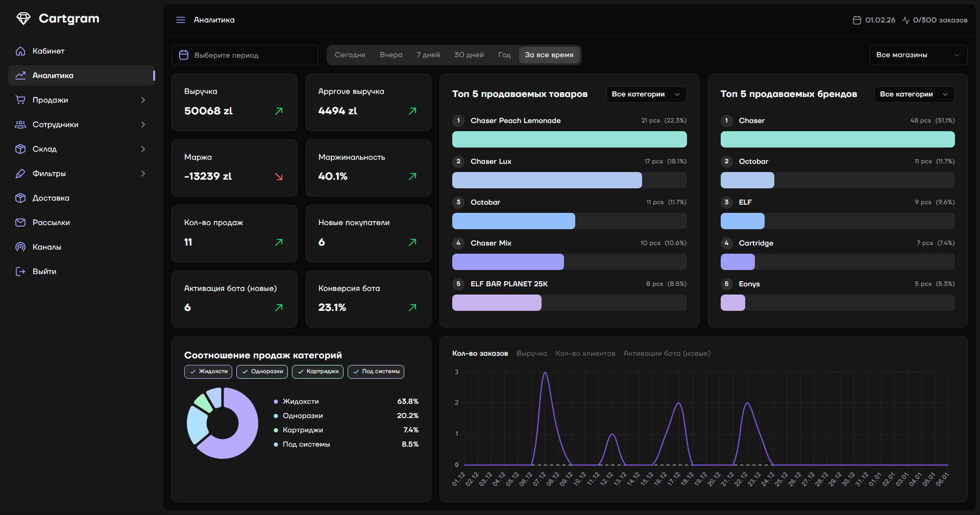This screenshot has height=515, width=980.
Task: Open the Кабинет sidebar link
Action: click(x=82, y=51)
